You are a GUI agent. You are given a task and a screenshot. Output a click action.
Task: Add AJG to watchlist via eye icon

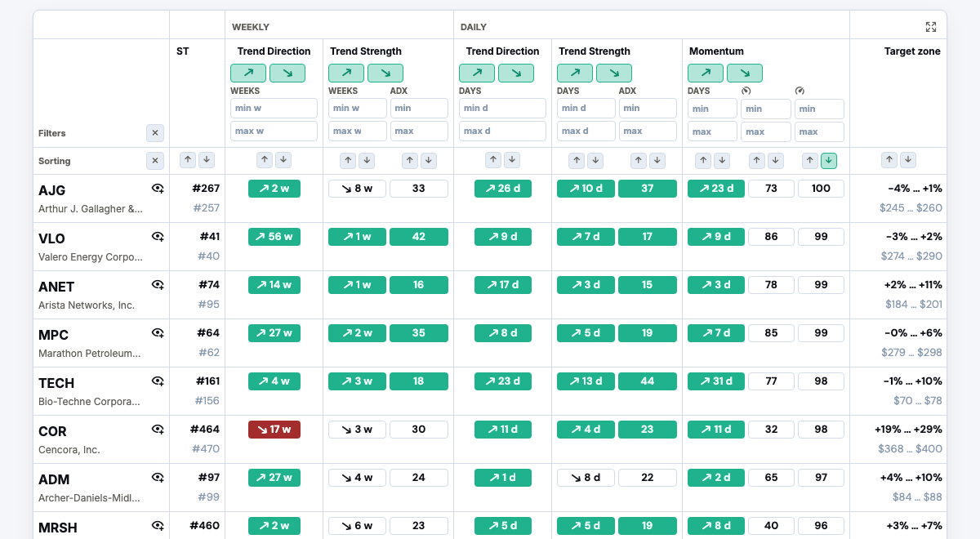click(x=158, y=189)
